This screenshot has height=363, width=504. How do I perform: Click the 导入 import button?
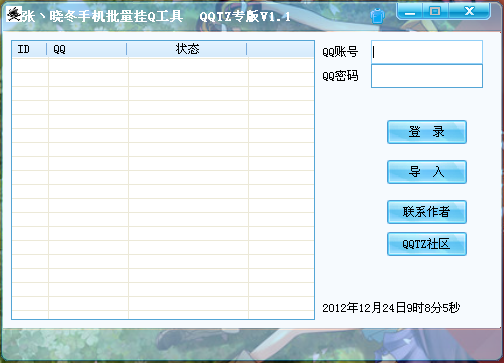click(427, 172)
